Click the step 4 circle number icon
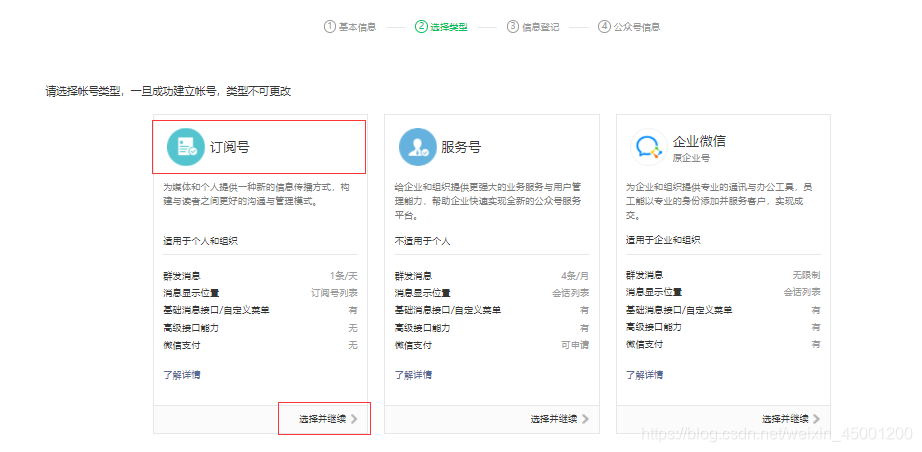Viewport: 922px width, 452px height. pos(604,26)
